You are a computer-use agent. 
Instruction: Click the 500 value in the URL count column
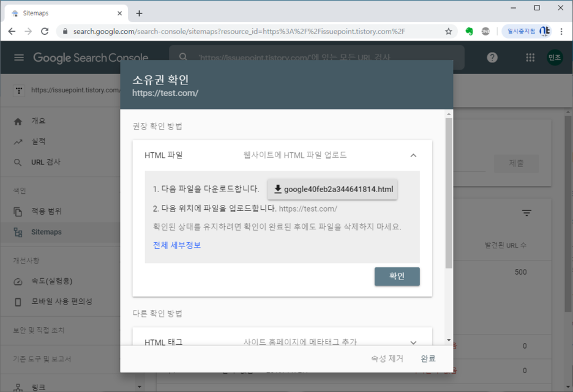click(520, 272)
